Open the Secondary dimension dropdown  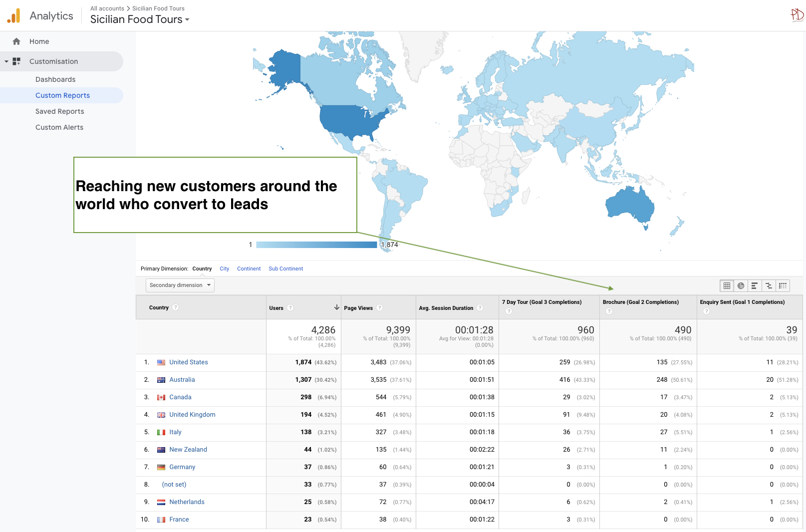click(x=180, y=285)
